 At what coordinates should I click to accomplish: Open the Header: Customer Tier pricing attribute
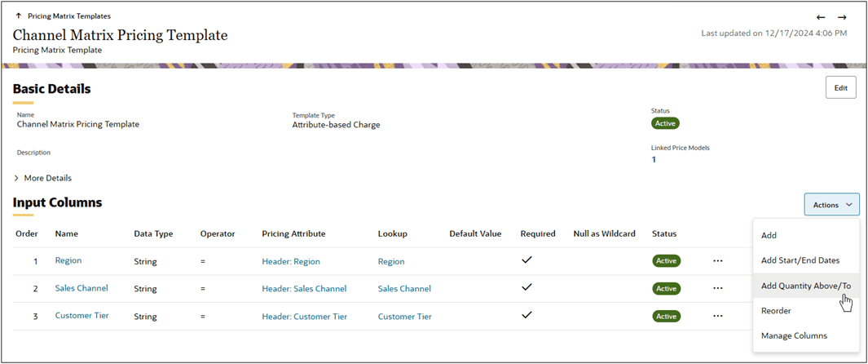305,317
